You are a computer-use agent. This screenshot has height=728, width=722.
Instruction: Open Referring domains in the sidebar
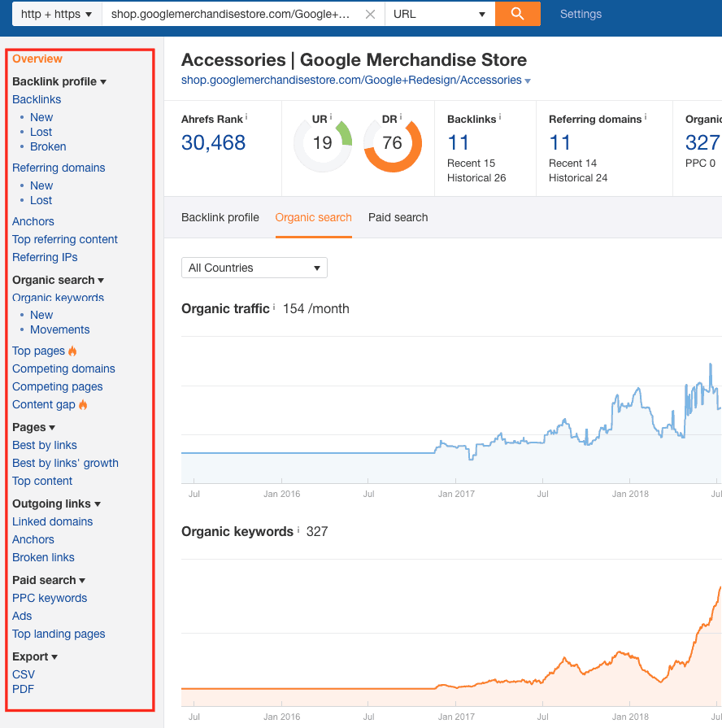59,168
